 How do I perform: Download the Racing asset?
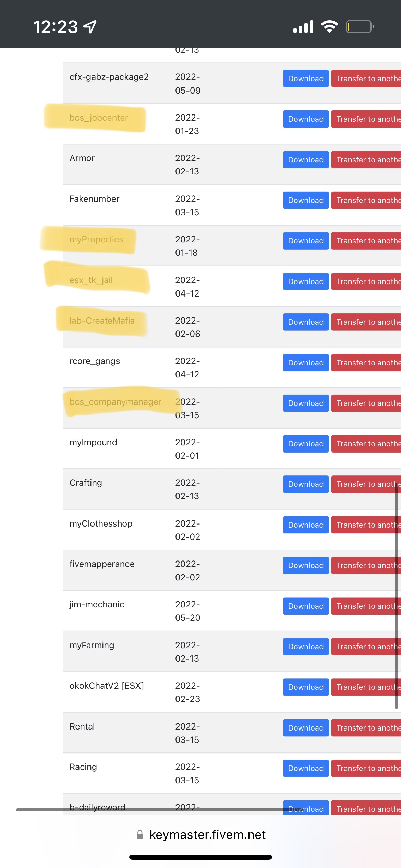(306, 768)
